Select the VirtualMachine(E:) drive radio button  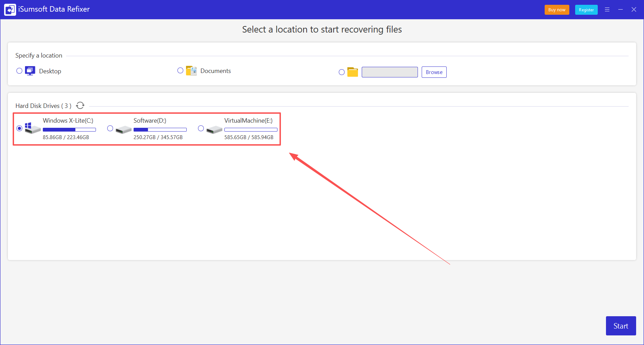[201, 128]
